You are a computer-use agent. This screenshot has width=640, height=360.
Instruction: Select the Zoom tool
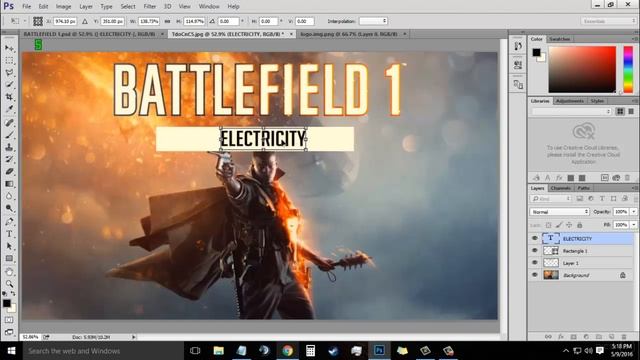9,284
